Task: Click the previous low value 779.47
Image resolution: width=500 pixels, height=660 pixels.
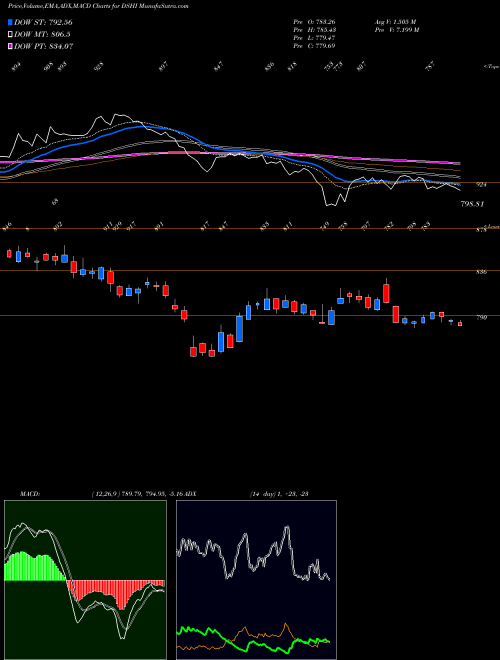Action: (x=325, y=38)
